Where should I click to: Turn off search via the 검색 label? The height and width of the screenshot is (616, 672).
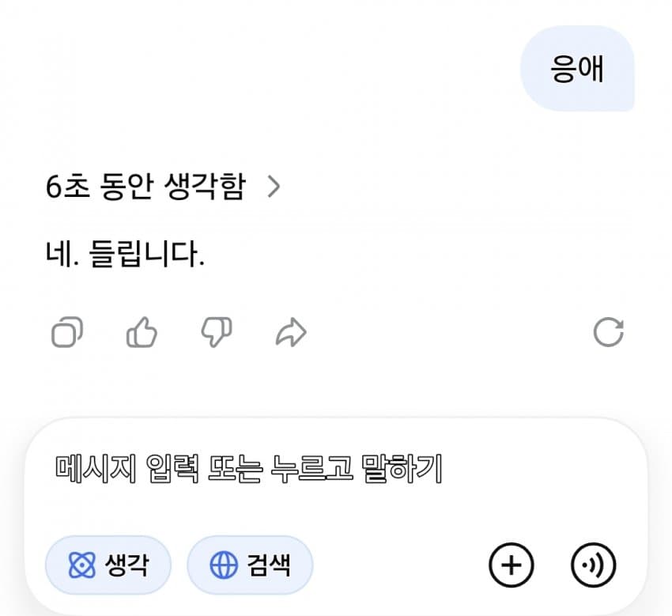pyautogui.click(x=268, y=565)
